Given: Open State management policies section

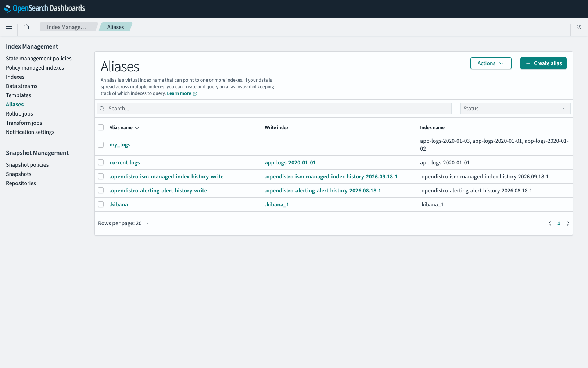Looking at the screenshot, I should point(39,59).
